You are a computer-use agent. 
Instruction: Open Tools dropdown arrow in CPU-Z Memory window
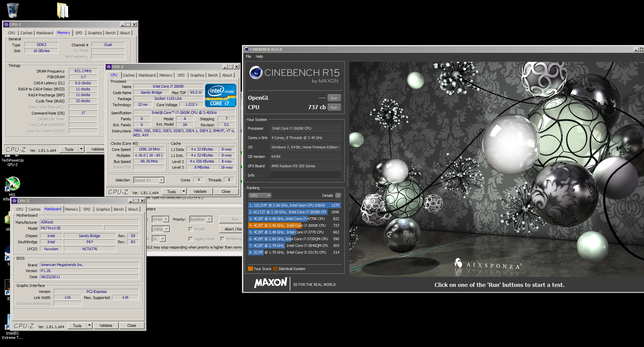pos(81,149)
